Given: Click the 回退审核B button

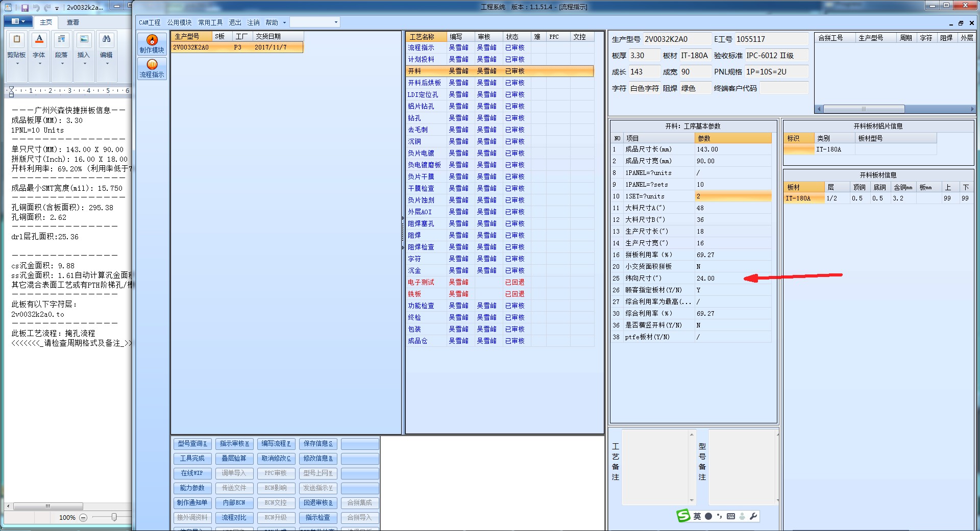Looking at the screenshot, I should (318, 503).
